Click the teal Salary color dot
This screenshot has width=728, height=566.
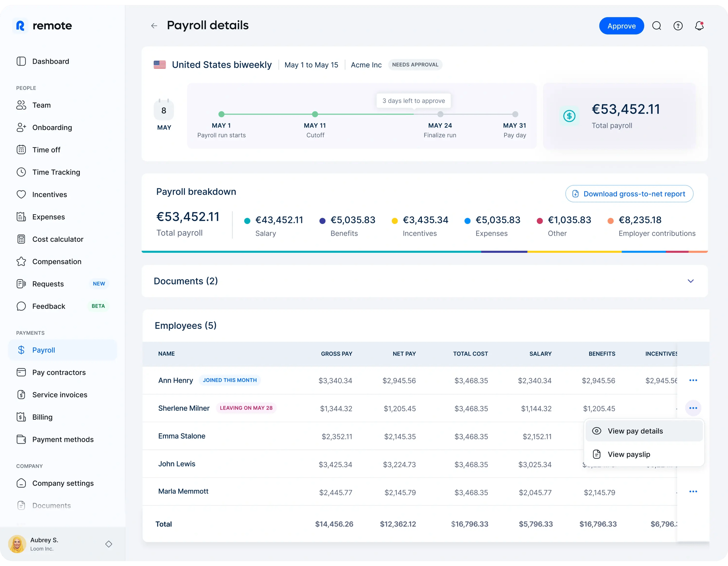(247, 221)
